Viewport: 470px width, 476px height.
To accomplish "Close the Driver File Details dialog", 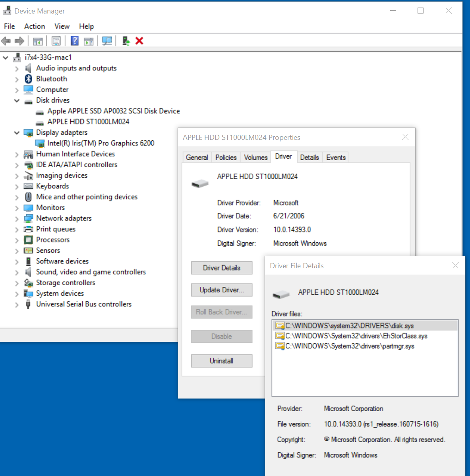I will pos(455,265).
